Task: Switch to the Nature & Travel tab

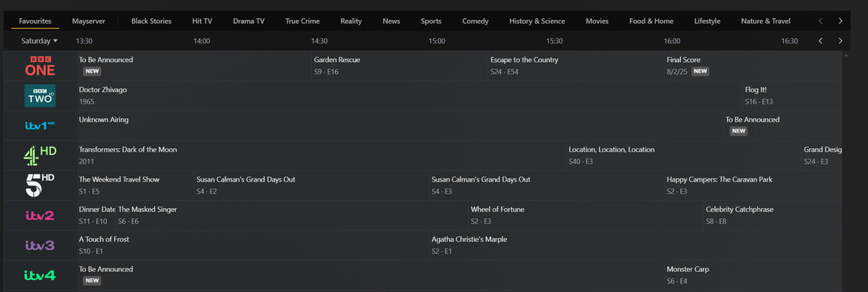Action: click(766, 21)
